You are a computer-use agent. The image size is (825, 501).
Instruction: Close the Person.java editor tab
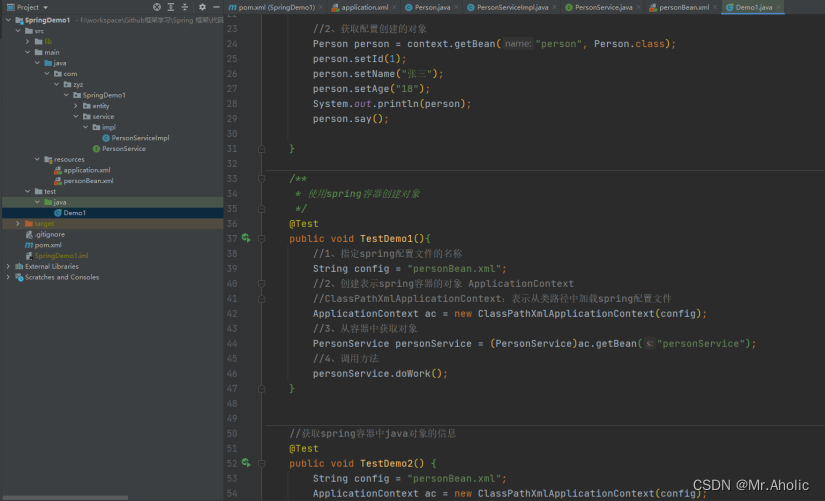click(456, 7)
